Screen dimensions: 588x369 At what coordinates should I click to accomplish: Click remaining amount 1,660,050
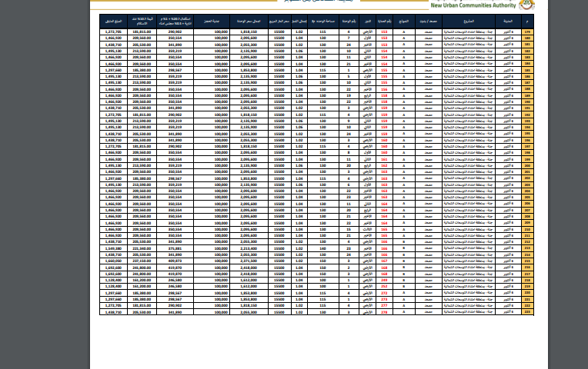pos(113,261)
